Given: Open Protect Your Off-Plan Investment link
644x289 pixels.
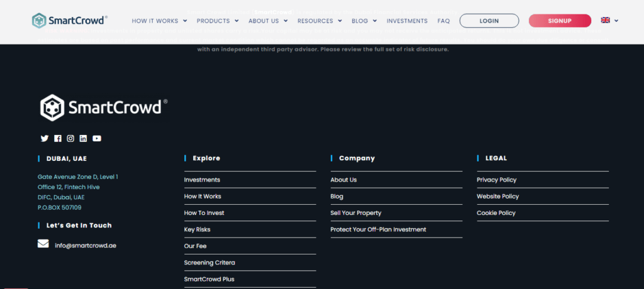Looking at the screenshot, I should 378,229.
